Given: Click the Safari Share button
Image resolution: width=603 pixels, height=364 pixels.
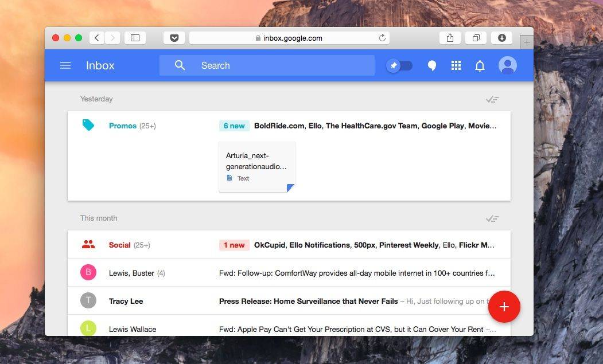Looking at the screenshot, I should [x=450, y=38].
